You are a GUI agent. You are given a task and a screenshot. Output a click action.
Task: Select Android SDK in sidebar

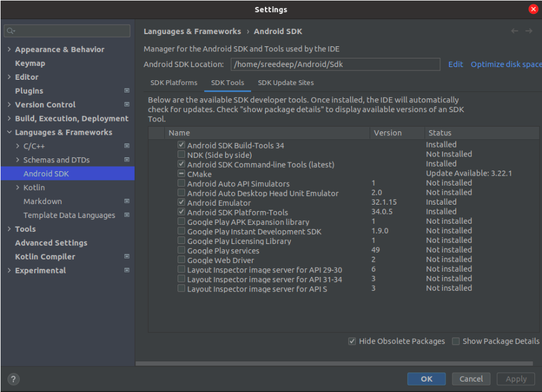(x=68, y=173)
